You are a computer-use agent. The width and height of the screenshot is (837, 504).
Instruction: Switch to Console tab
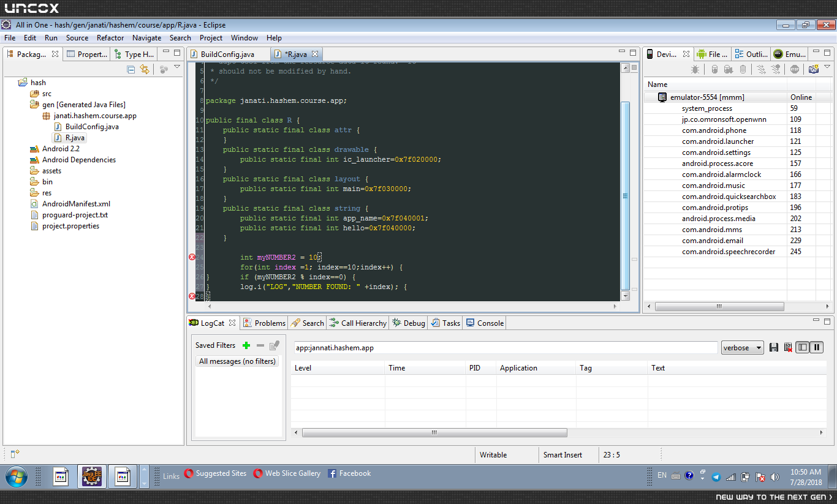click(x=485, y=323)
